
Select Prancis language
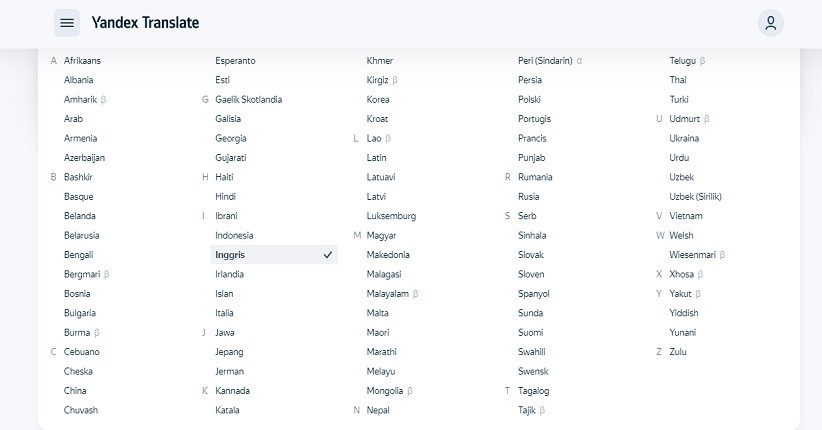(x=532, y=138)
